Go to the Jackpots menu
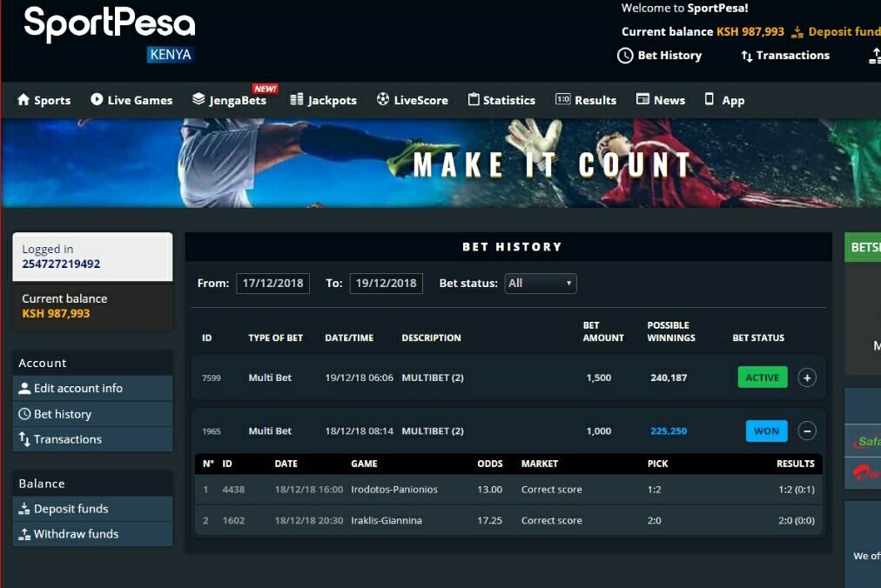This screenshot has width=881, height=588. [x=324, y=100]
